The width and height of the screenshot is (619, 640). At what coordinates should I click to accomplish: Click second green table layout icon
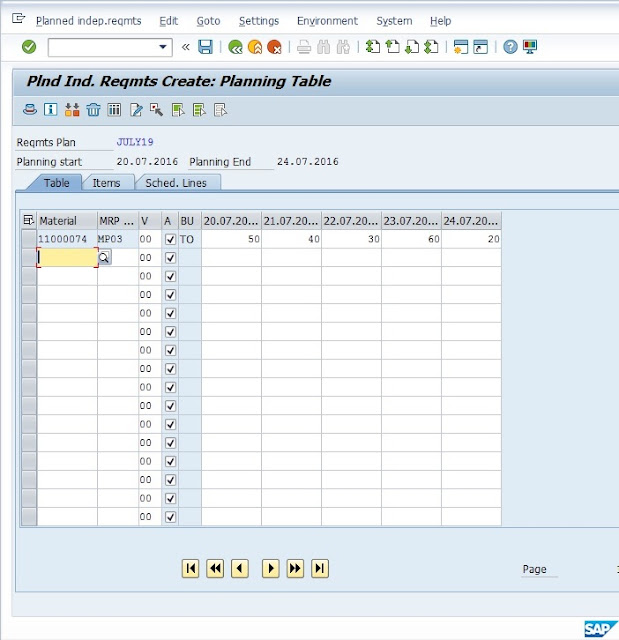click(x=199, y=110)
